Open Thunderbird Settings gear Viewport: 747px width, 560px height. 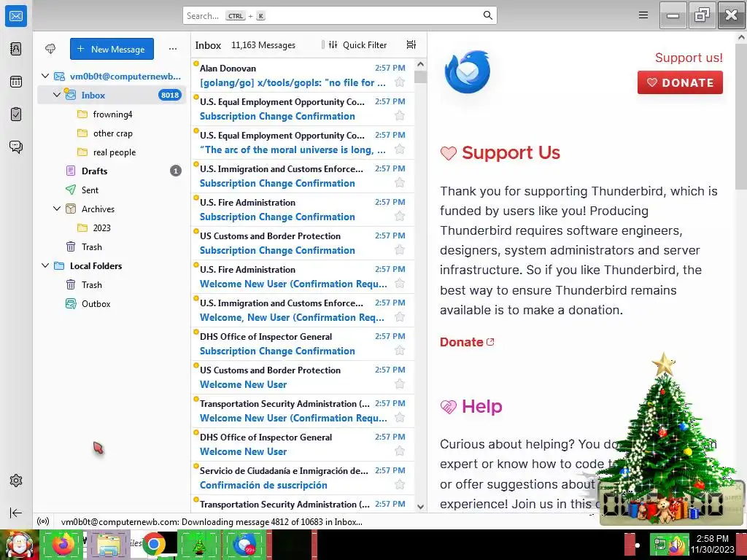pos(16,481)
